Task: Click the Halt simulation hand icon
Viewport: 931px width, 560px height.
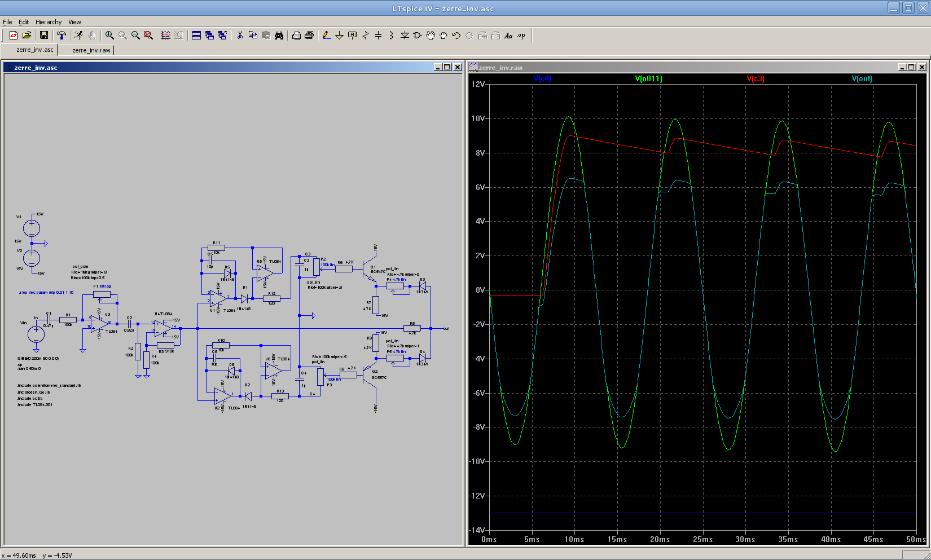Action: tap(92, 35)
